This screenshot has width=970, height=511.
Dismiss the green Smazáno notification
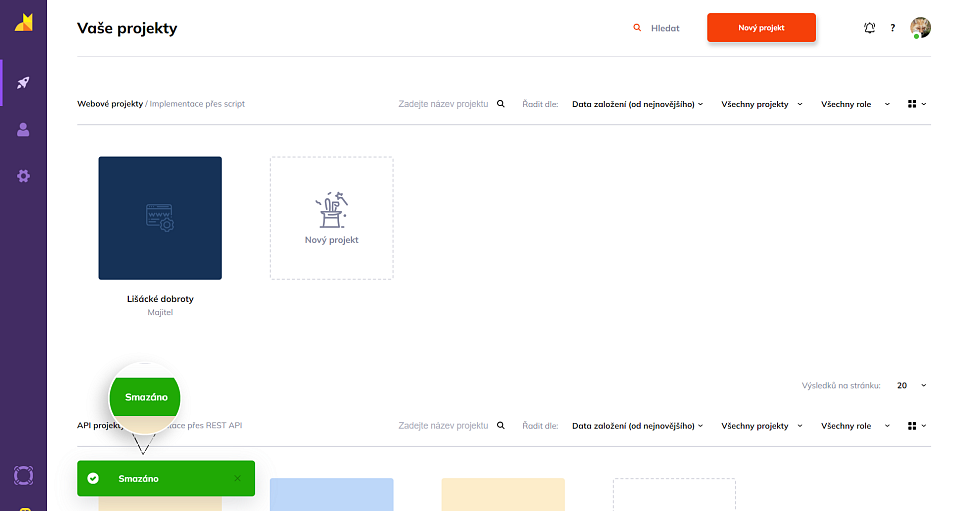pos(237,478)
